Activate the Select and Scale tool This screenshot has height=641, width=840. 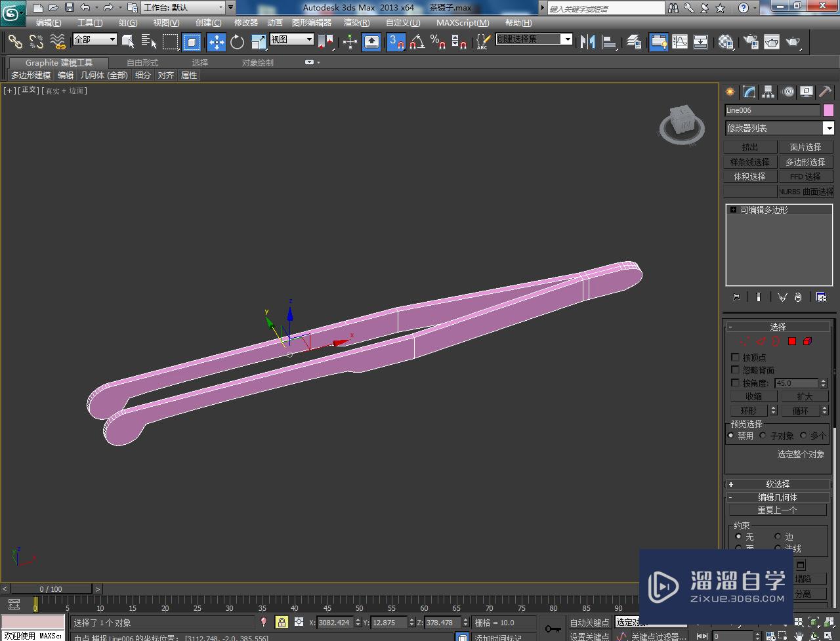point(259,42)
